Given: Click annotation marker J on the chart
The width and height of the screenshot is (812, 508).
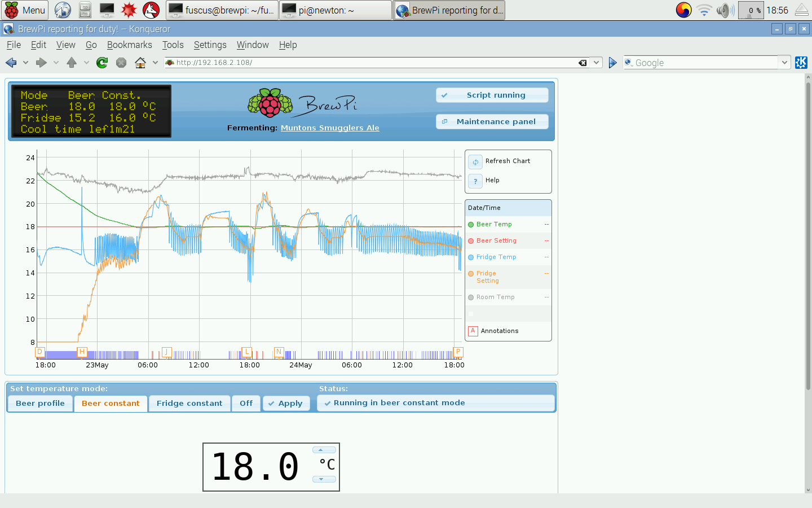Looking at the screenshot, I should point(166,352).
